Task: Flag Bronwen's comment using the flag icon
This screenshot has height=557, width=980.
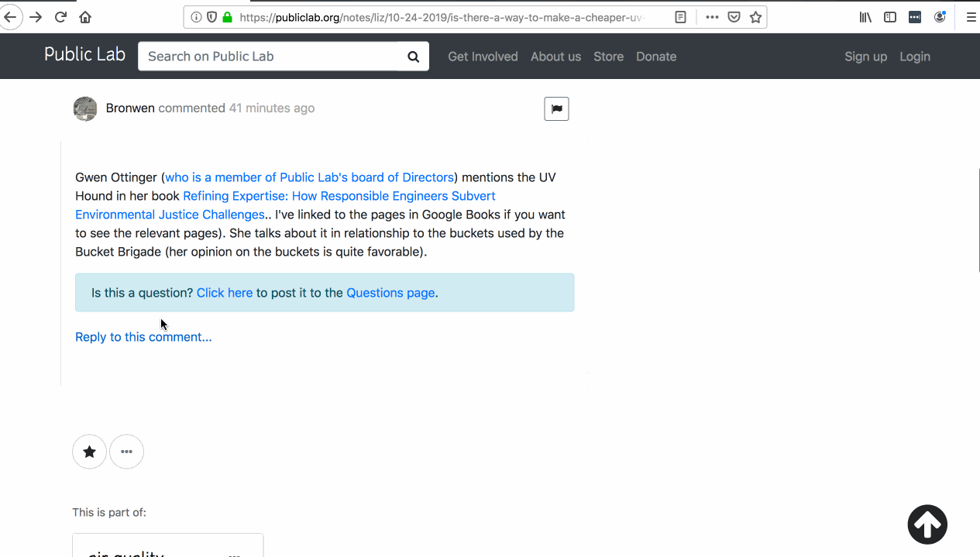Action: 556,108
